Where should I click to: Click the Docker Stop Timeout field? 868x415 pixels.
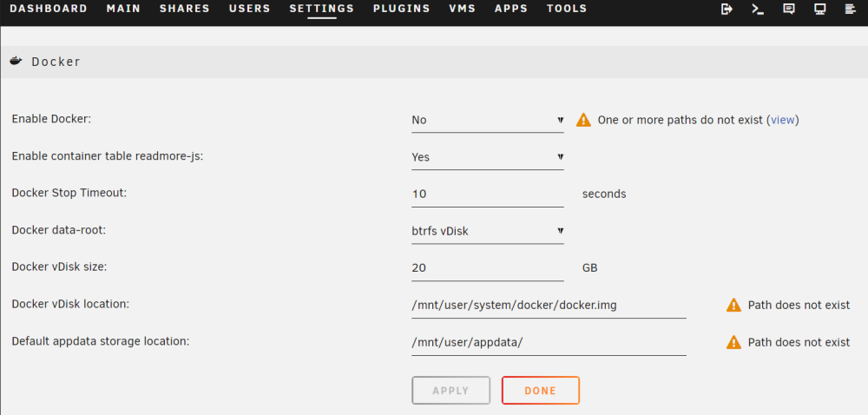tap(488, 194)
